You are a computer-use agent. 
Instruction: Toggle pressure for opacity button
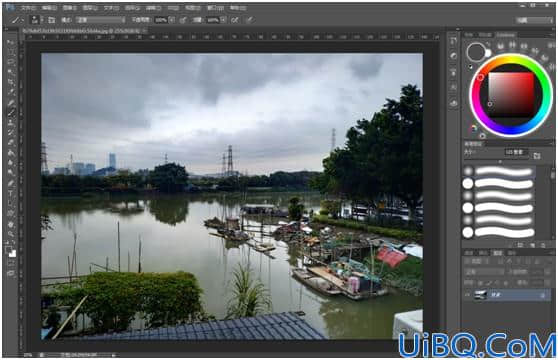[183, 20]
